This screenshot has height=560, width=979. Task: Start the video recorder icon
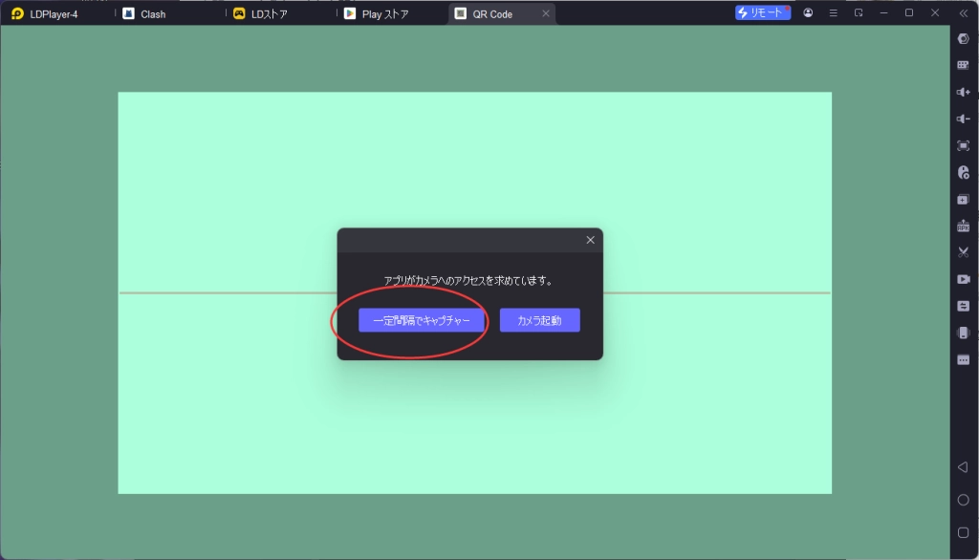click(x=964, y=279)
